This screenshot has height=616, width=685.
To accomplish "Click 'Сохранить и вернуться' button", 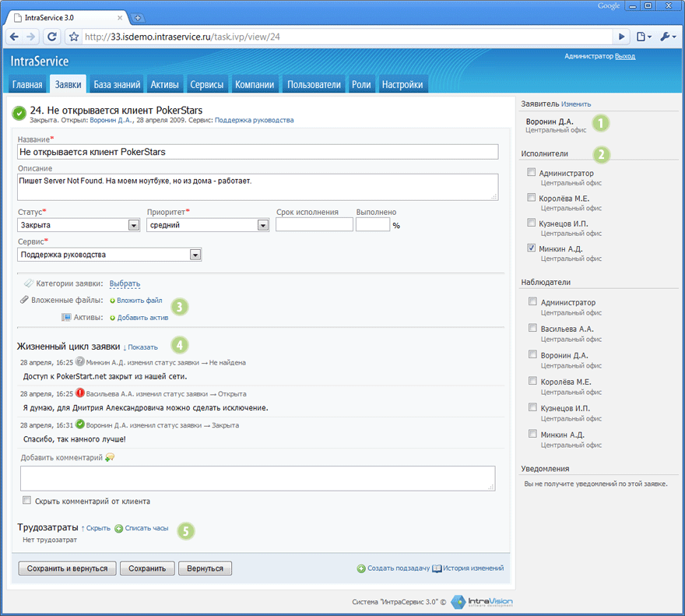I will pos(67,568).
